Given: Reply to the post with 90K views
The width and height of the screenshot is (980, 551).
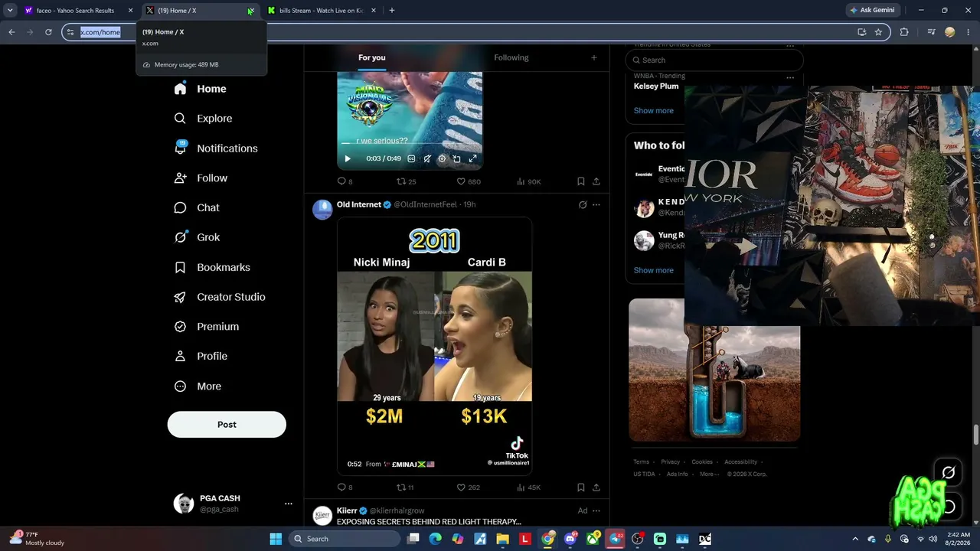Looking at the screenshot, I should point(345,181).
